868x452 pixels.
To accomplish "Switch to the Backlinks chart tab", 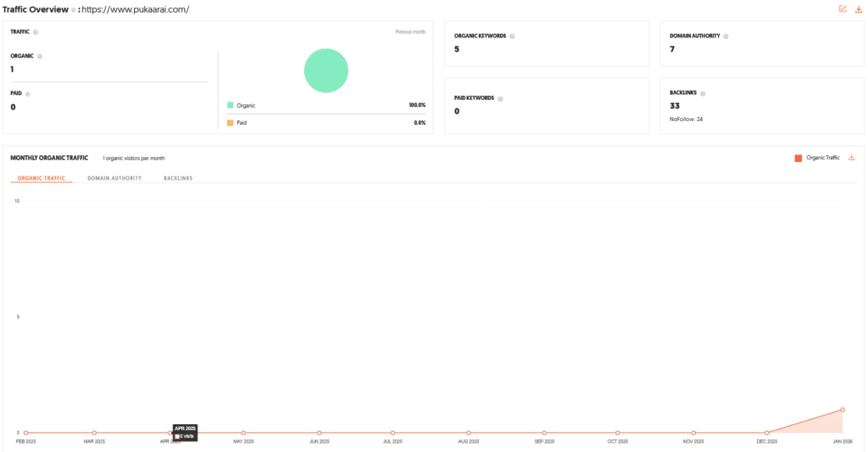I will pos(178,178).
